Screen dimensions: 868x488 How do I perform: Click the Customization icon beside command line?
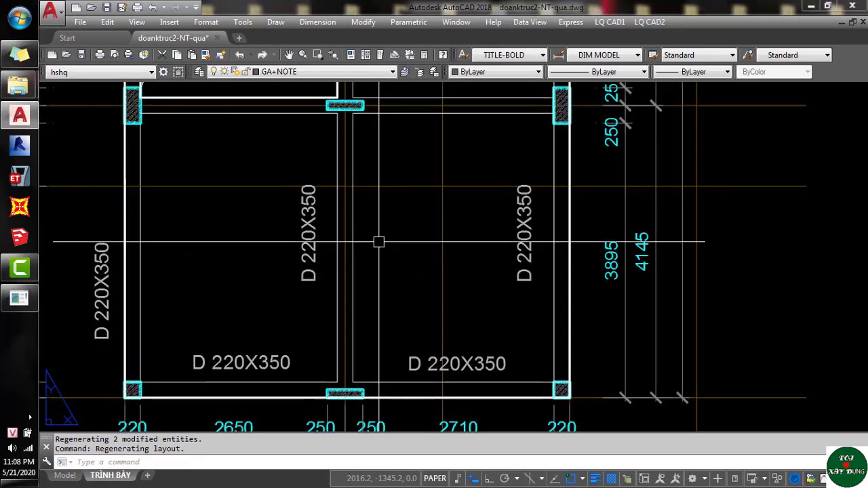47,462
